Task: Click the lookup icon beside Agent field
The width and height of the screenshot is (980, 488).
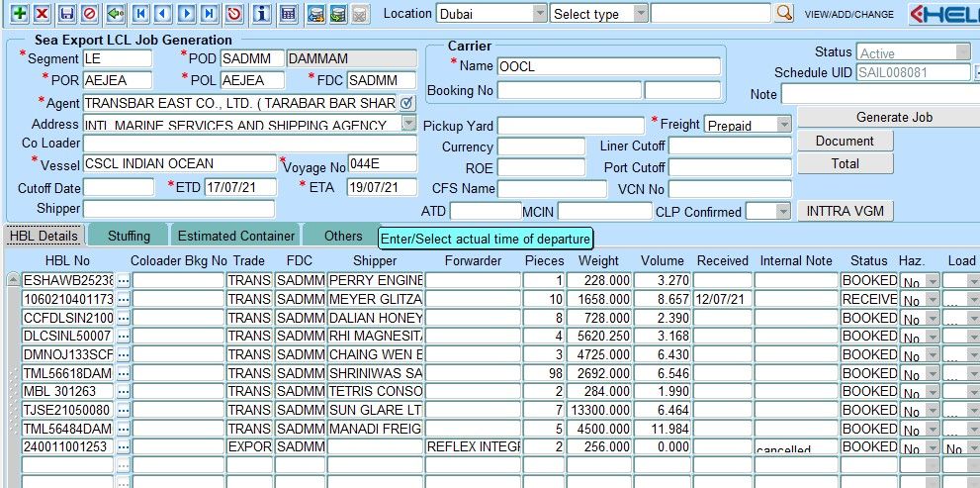Action: pyautogui.click(x=406, y=103)
